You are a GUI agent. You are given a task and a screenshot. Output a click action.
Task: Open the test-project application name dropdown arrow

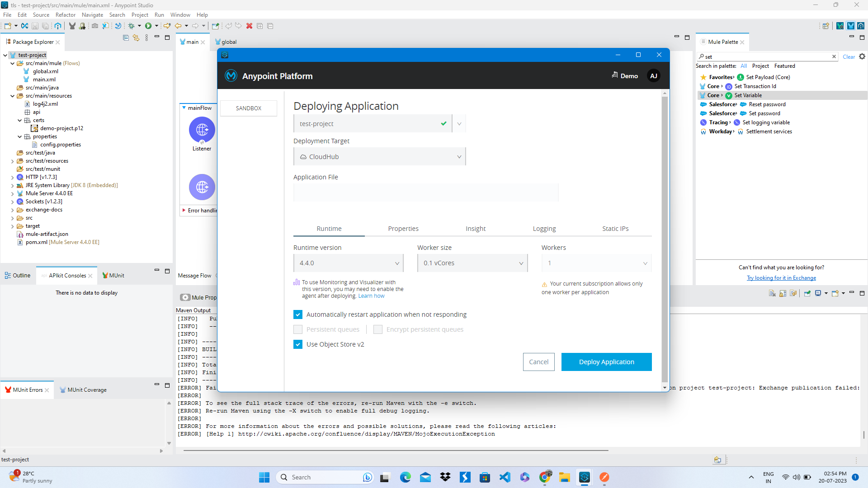click(x=459, y=123)
